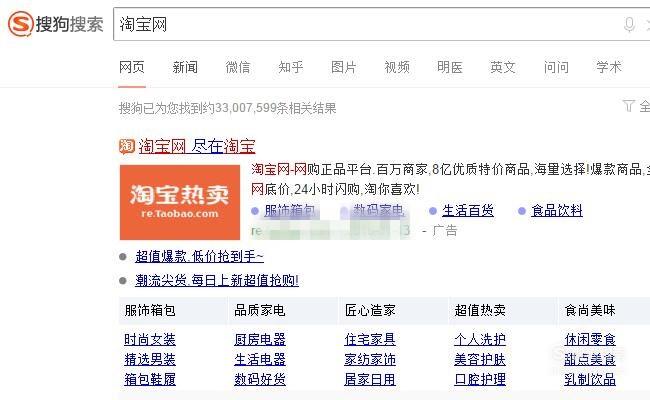
Task: Switch to the 图片 tab
Action: tap(344, 67)
